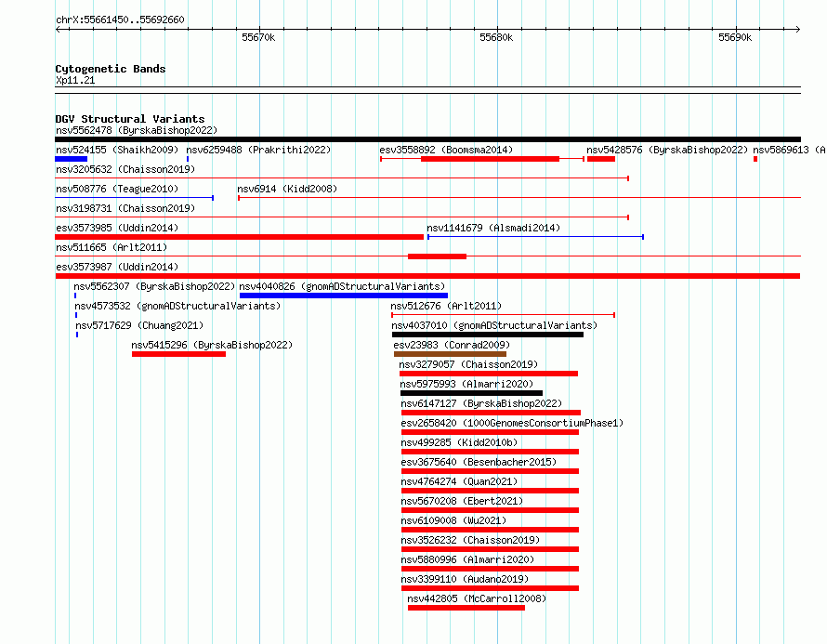The image size is (827, 644).
Task: Select the long black nsv5562478 bar
Action: click(427, 139)
